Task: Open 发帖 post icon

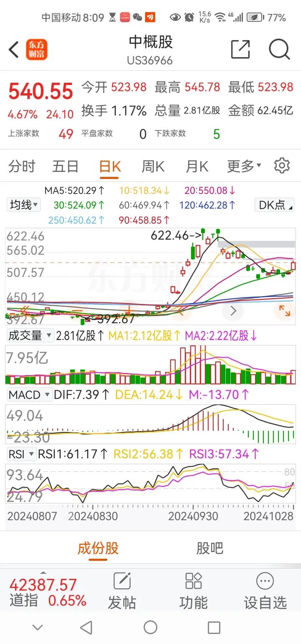Action: 122,581
